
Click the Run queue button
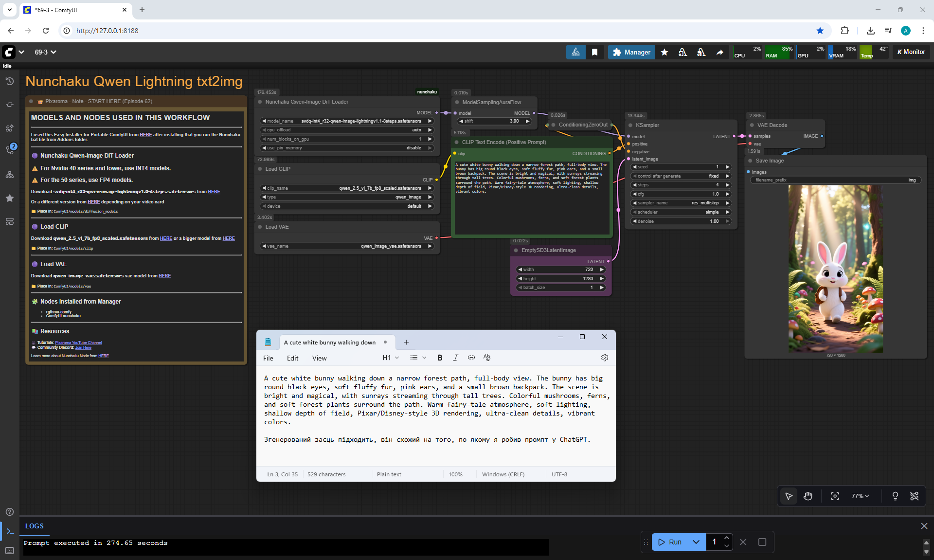pyautogui.click(x=670, y=542)
